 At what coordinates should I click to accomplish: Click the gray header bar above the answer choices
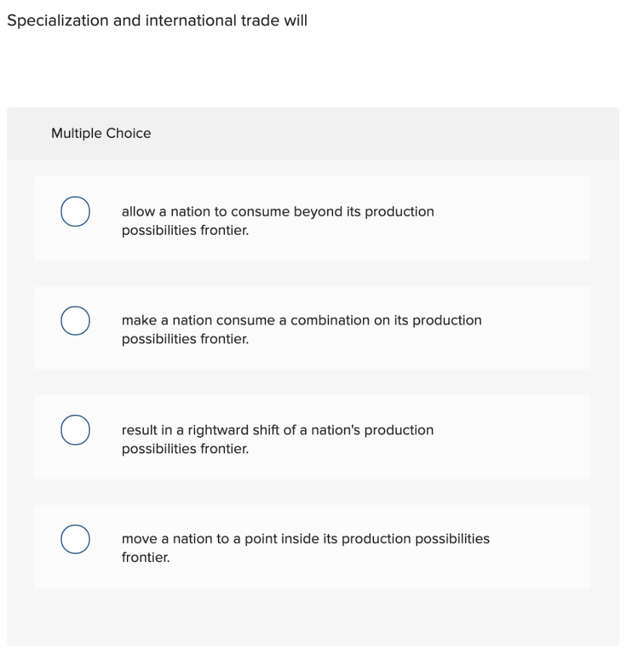[x=390, y=133]
